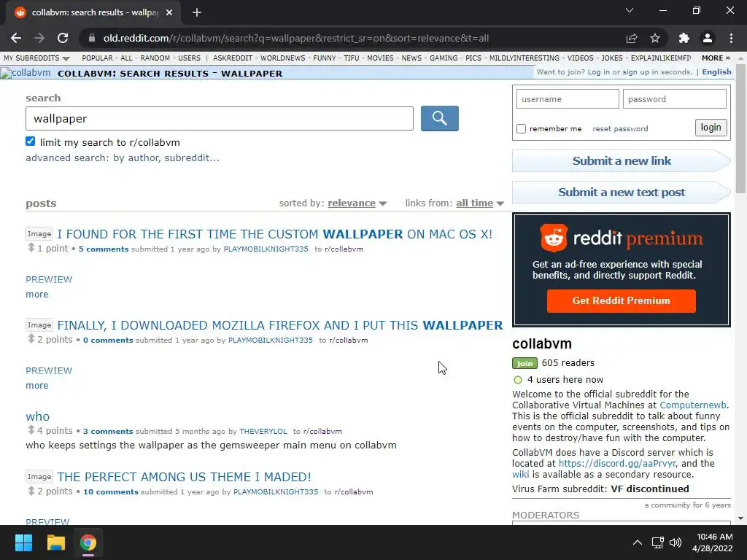Click the collabvm header logo image
This screenshot has height=560, width=747.
point(26,73)
